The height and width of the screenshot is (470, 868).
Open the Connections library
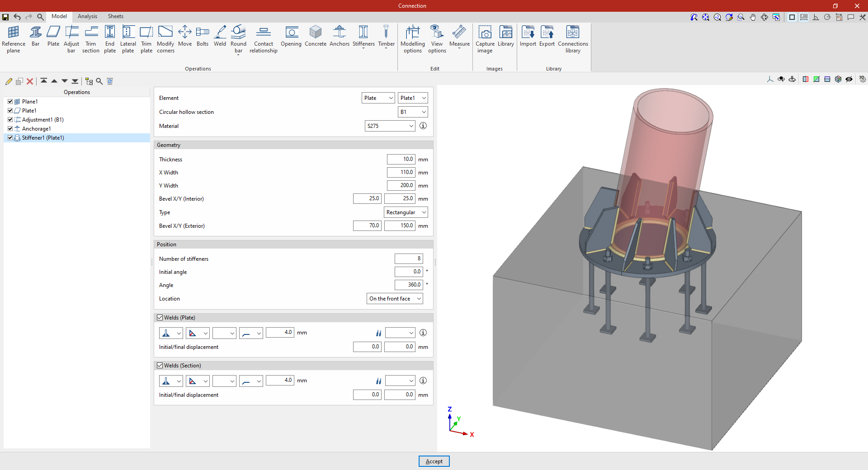572,39
